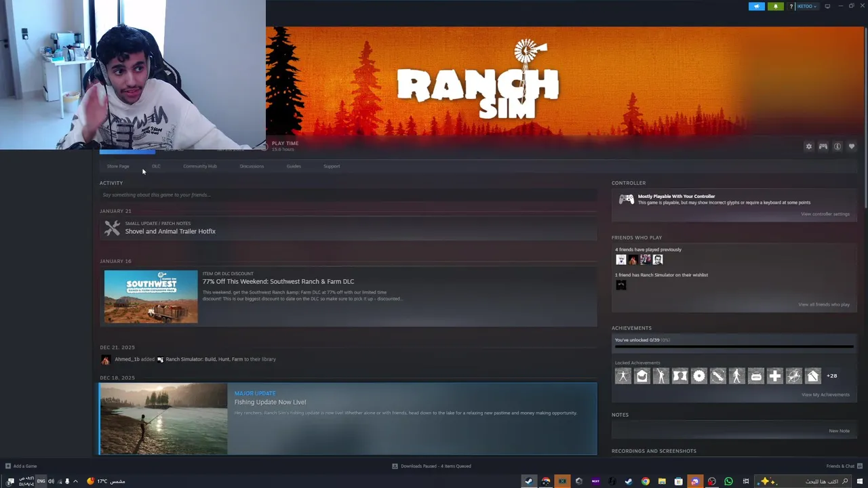Click the Steam help question mark

tap(791, 6)
